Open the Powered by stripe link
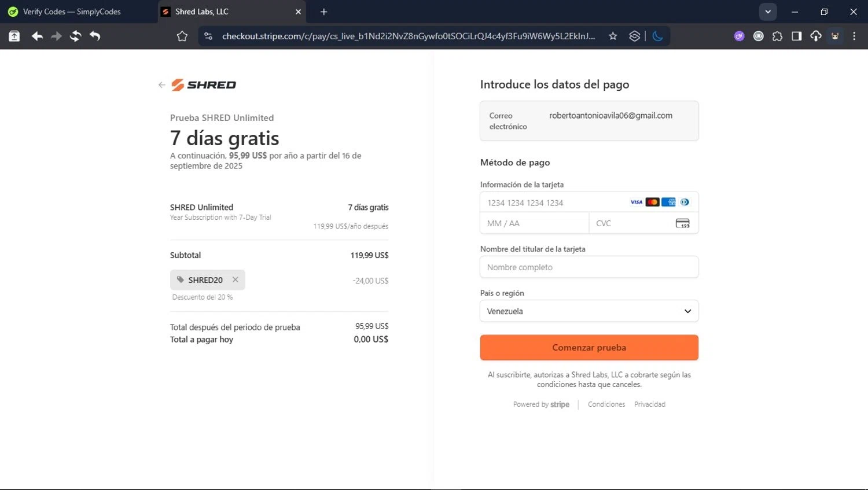 coord(541,404)
